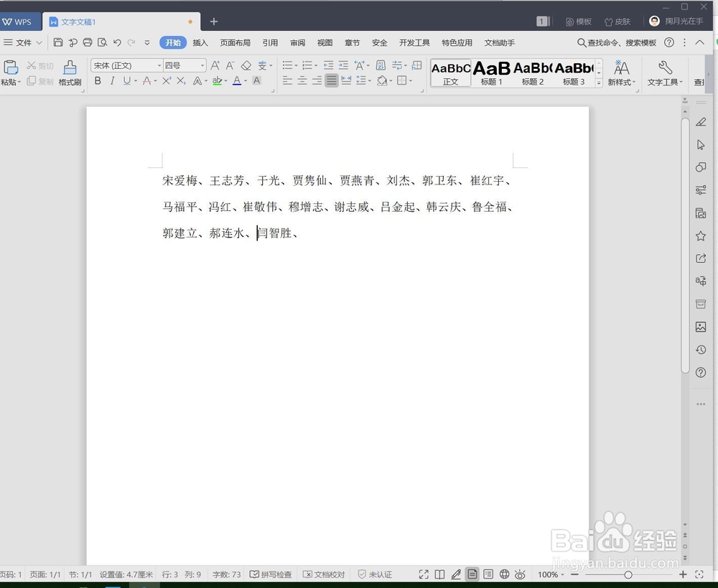The image size is (718, 588).
Task: Decrease paragraph indent
Action: point(328,65)
